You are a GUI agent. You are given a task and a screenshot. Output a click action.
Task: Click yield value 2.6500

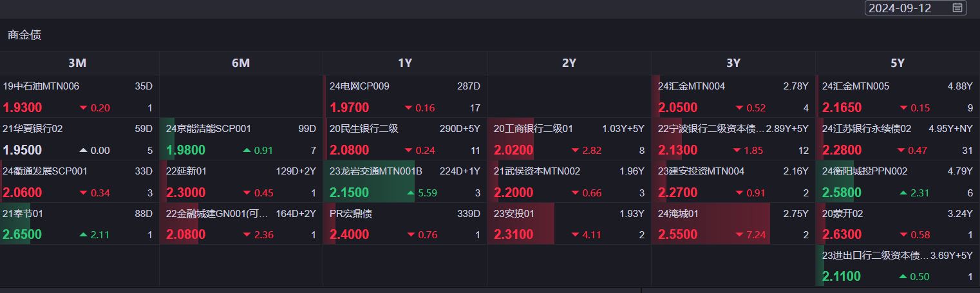(23, 234)
